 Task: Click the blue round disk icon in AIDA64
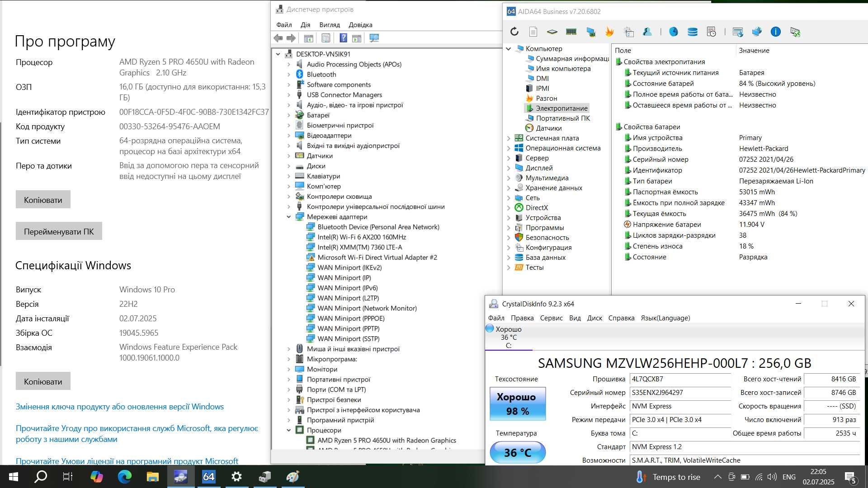point(674,32)
